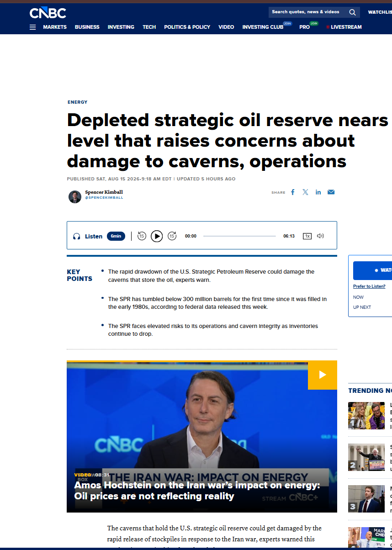Screen dimensions: 392x550
Task: Click the search magnifier icon
Action: (352, 12)
